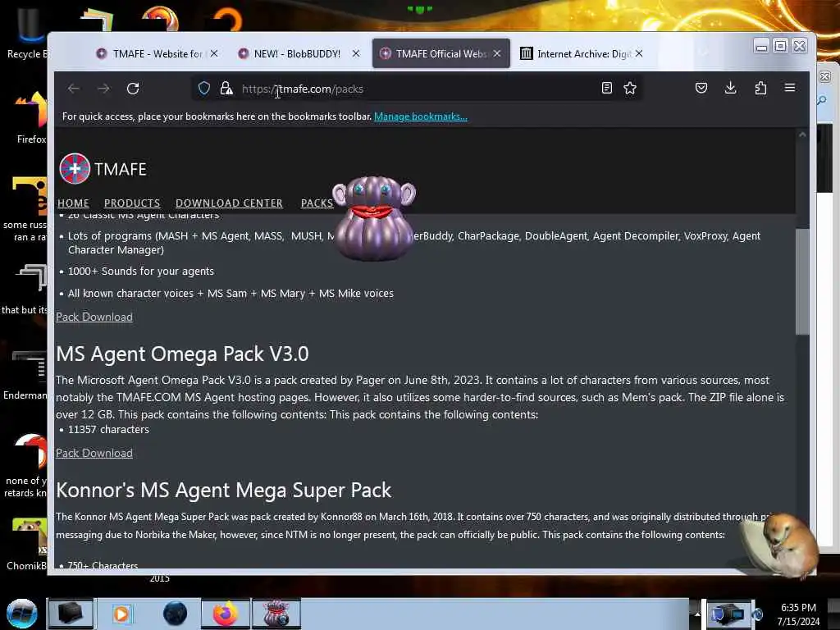Image resolution: width=840 pixels, height=630 pixels.
Task: Open the media player taskbar icon
Action: pos(121,614)
